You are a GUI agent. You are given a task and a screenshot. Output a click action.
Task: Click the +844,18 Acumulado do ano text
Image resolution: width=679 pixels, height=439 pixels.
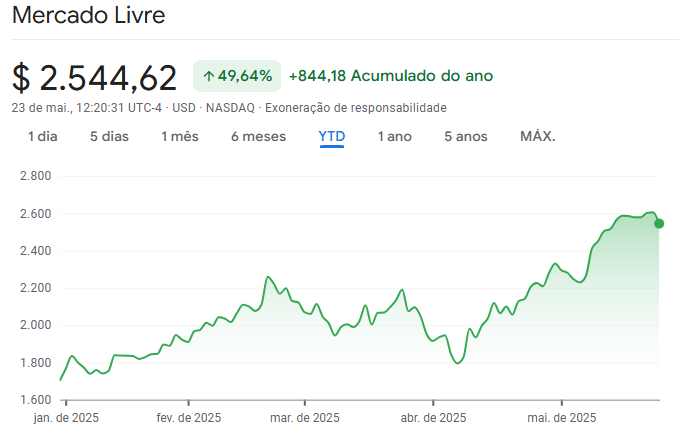pyautogui.click(x=391, y=76)
